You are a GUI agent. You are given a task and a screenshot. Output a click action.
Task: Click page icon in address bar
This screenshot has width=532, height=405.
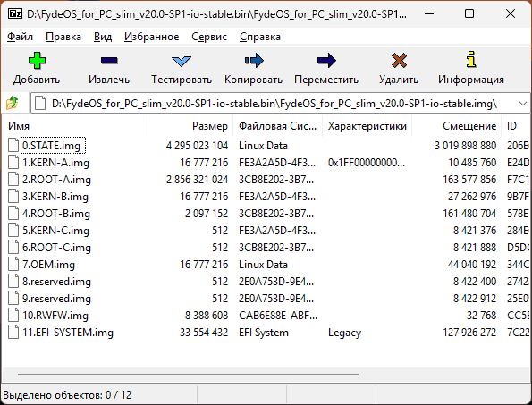click(40, 103)
